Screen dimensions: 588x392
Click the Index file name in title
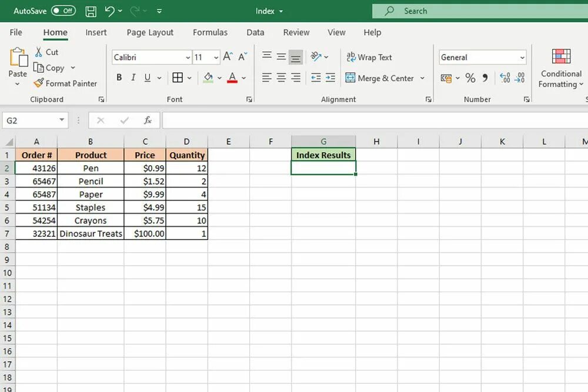[x=265, y=11]
